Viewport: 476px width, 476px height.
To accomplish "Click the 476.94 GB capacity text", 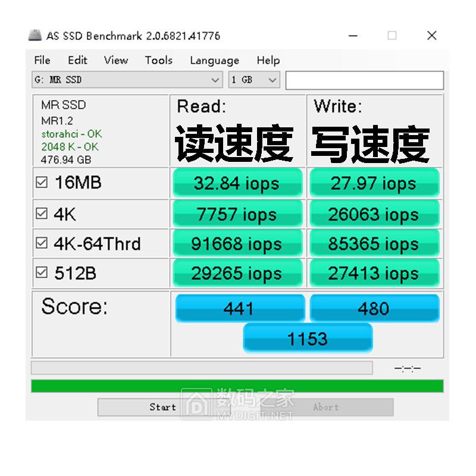I will [x=66, y=159].
